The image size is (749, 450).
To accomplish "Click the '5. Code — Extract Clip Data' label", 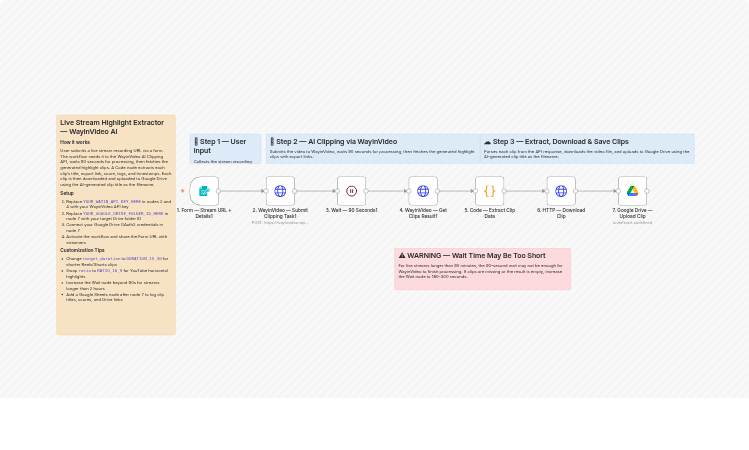I will coord(489,213).
